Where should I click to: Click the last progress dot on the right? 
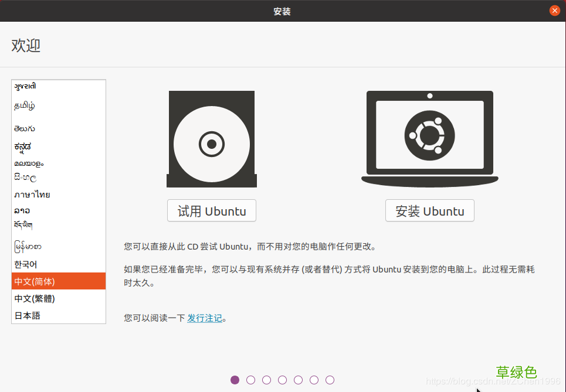coord(330,380)
